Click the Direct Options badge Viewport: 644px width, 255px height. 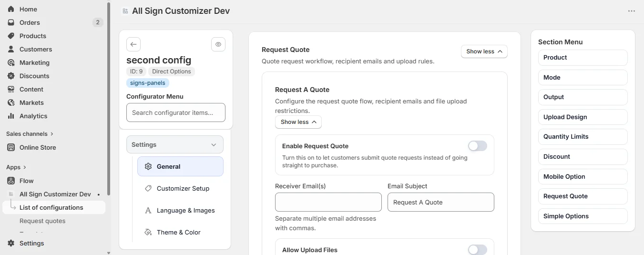click(x=172, y=71)
